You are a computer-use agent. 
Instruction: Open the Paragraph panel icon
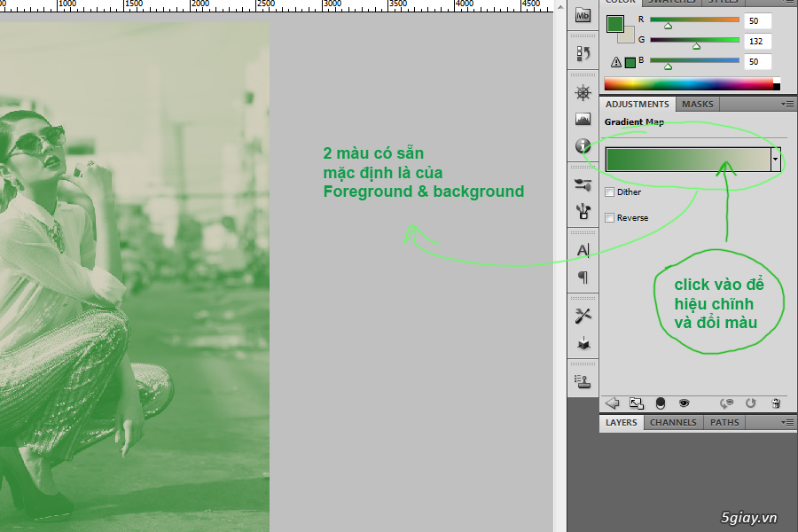pyautogui.click(x=583, y=277)
